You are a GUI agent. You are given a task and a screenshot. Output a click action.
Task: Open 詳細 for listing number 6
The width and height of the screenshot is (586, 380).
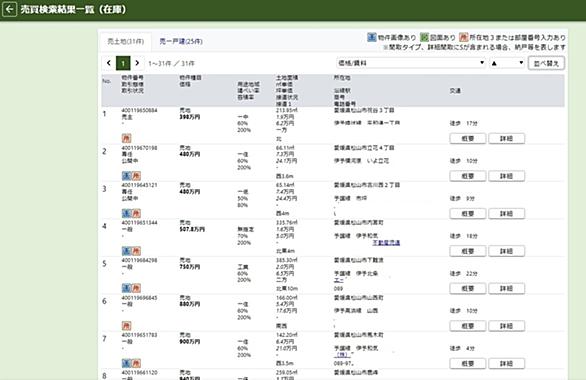[x=506, y=326]
